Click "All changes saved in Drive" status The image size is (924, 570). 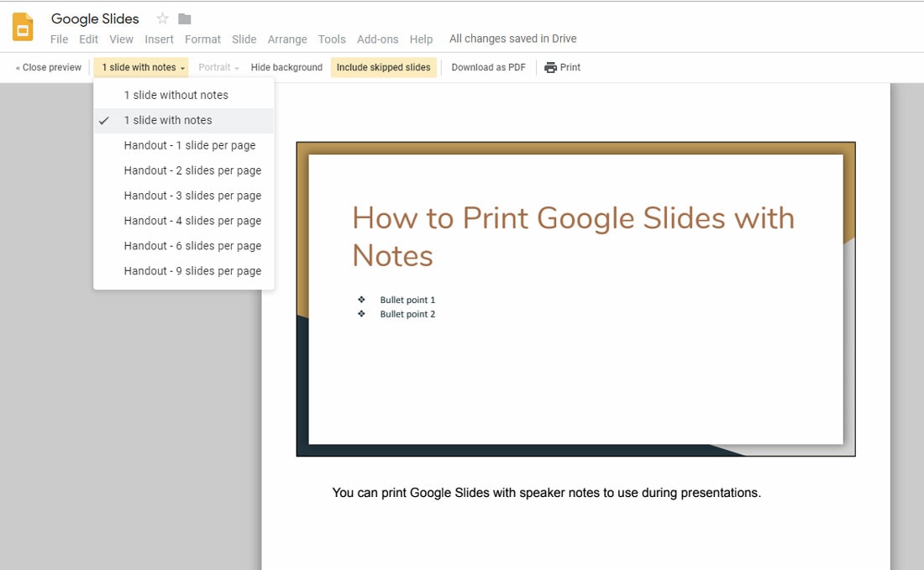tap(512, 39)
